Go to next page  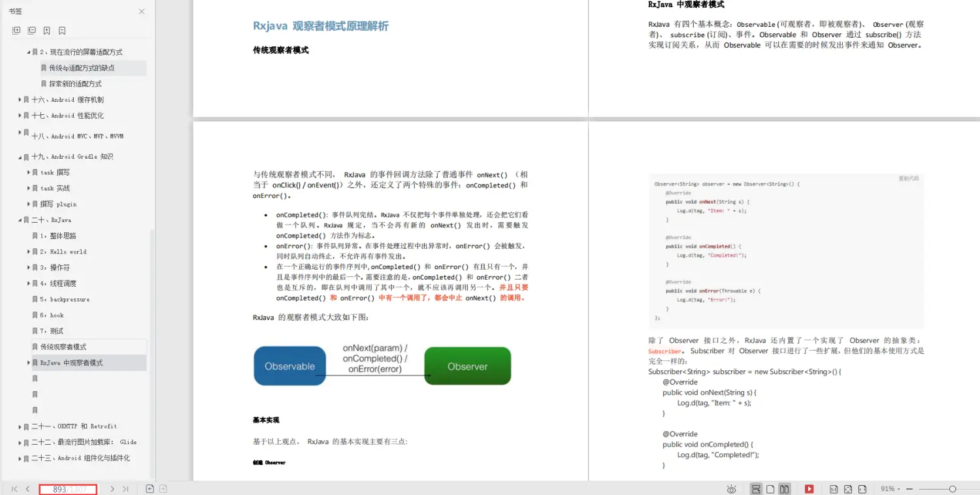click(112, 488)
